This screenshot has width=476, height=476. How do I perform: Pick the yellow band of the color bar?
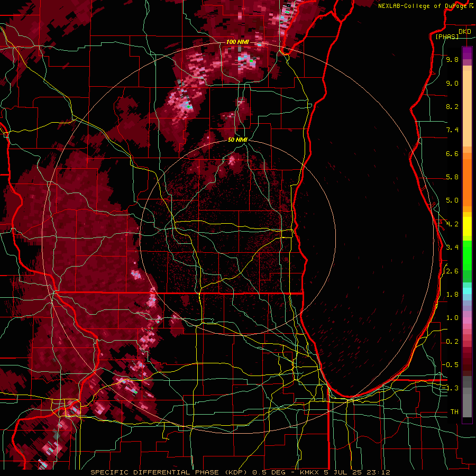tap(467, 227)
